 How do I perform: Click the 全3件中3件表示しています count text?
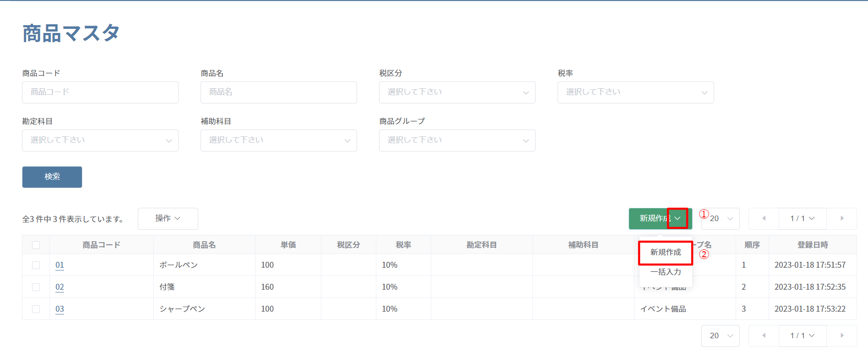[x=73, y=219]
